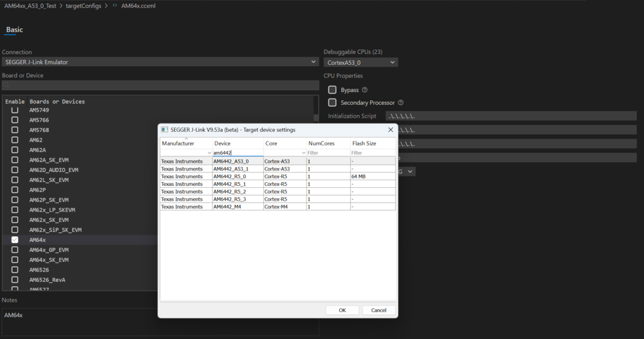Image resolution: width=644 pixels, height=339 pixels.
Task: Sort by the NumCores column header
Action: tap(328, 143)
